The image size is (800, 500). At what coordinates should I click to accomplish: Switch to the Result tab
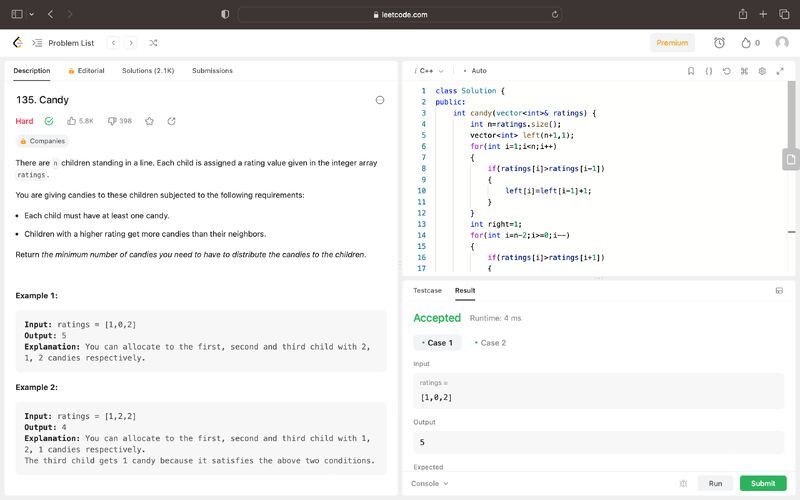tap(465, 290)
